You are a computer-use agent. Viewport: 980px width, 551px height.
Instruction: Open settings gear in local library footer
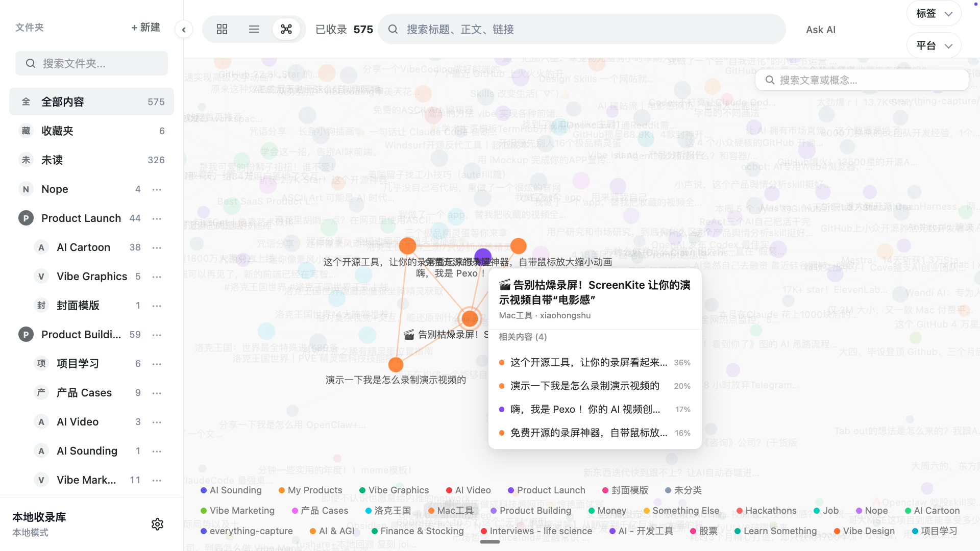click(157, 524)
